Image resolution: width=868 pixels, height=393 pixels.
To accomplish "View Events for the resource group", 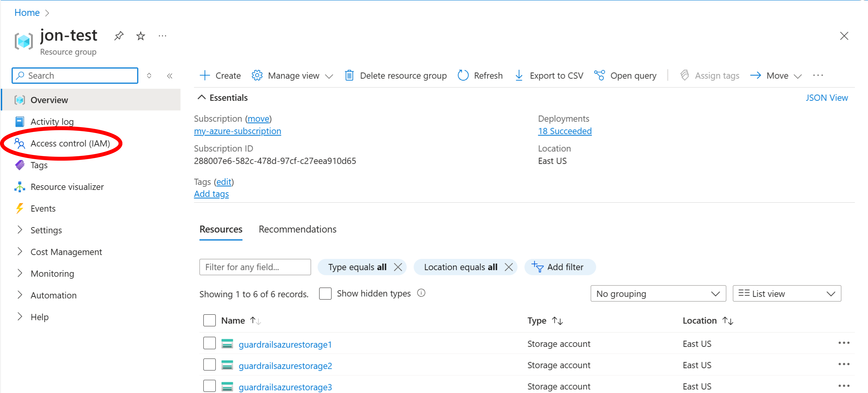I will pyautogui.click(x=43, y=208).
